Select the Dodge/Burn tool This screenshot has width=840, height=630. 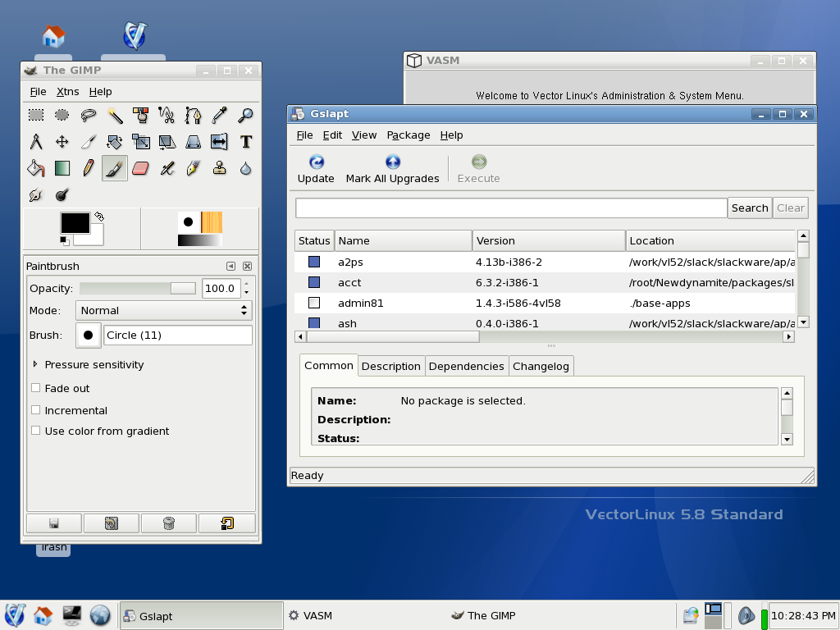(x=62, y=195)
